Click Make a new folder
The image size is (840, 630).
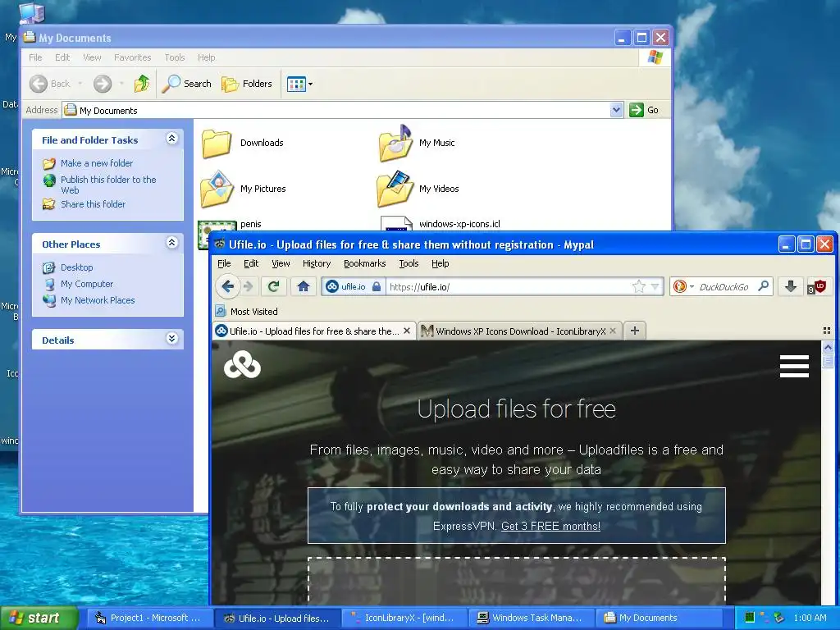click(97, 163)
